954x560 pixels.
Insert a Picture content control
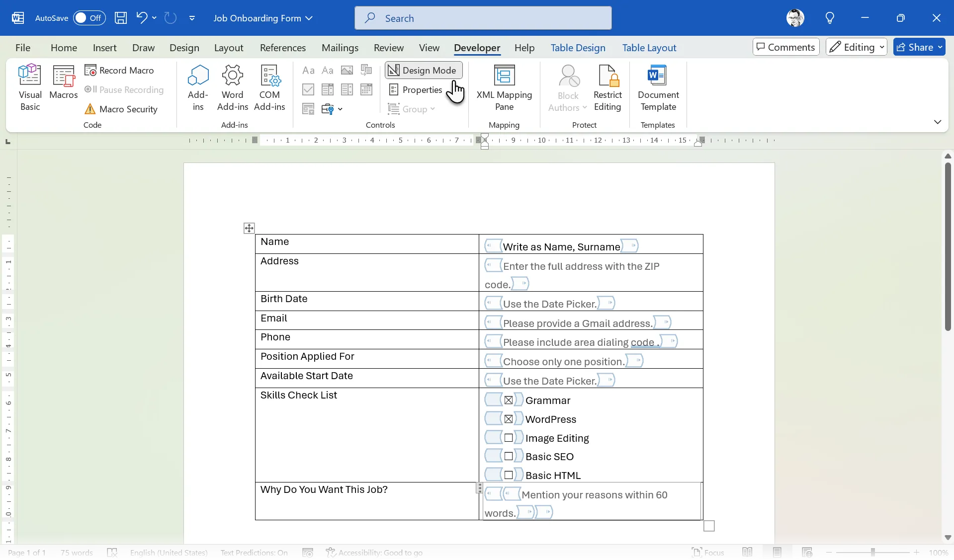tap(347, 71)
